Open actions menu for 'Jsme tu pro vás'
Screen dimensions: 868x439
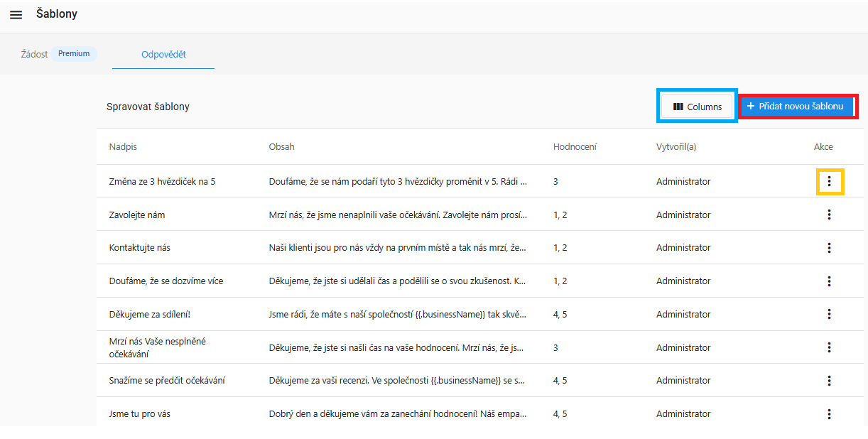coord(829,413)
